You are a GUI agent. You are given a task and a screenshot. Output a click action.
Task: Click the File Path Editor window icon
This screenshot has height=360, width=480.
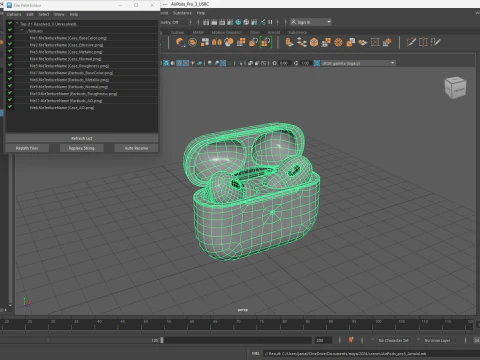(9, 5)
